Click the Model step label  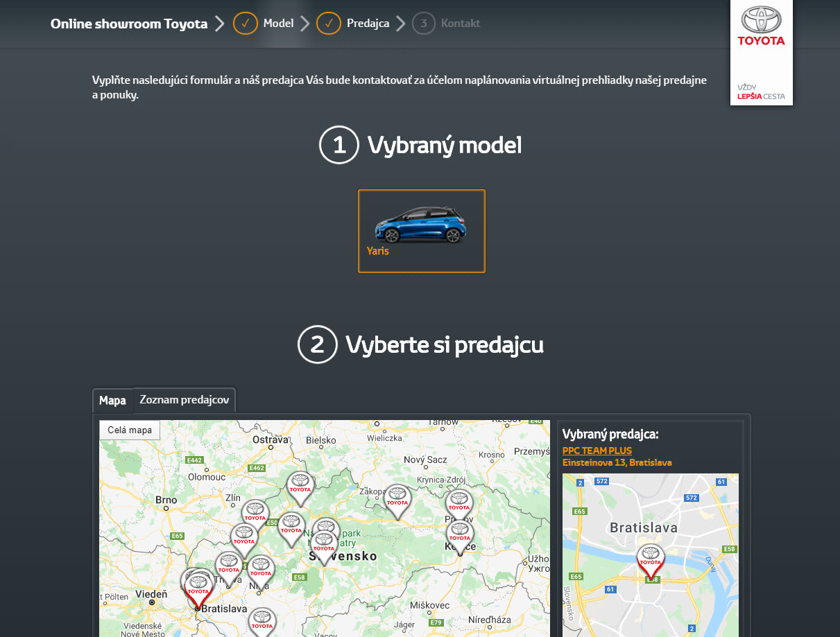coord(279,24)
